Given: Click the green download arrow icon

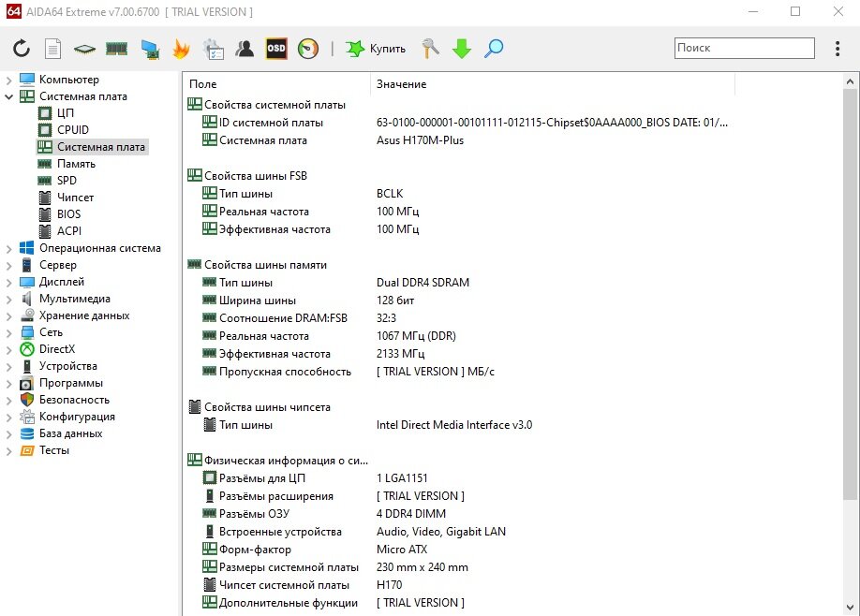Looking at the screenshot, I should [462, 49].
